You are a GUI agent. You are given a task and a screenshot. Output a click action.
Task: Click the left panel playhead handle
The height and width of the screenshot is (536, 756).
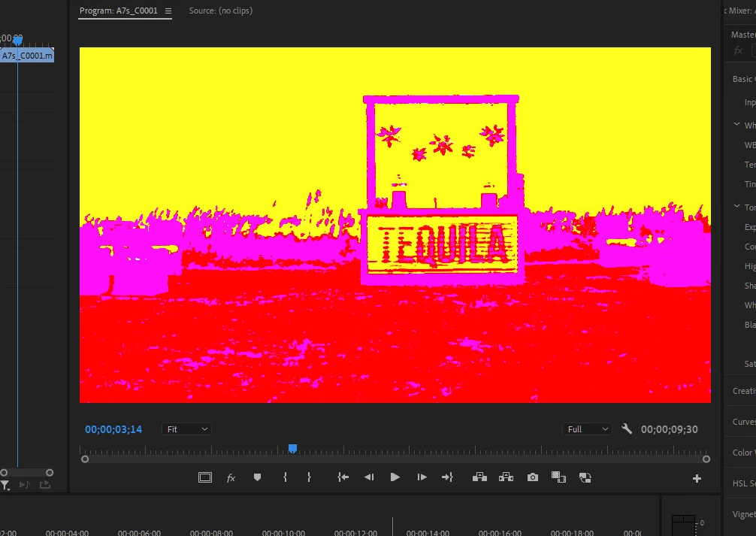tap(17, 41)
